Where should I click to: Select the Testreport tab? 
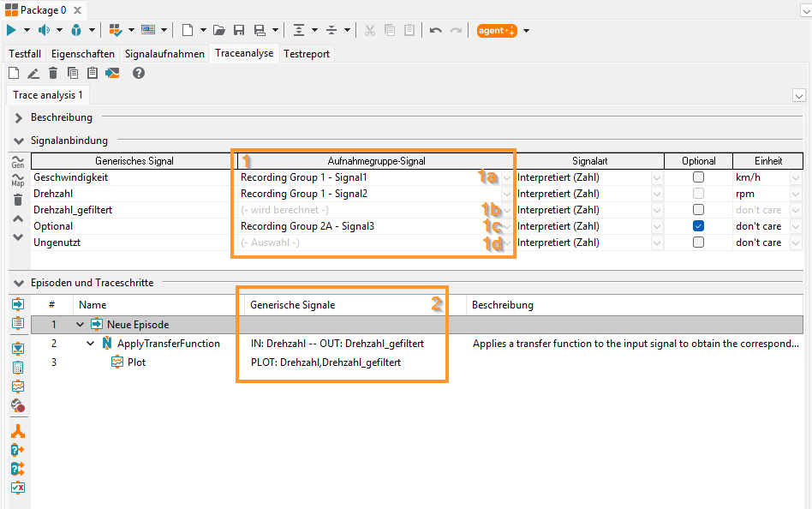(x=307, y=54)
